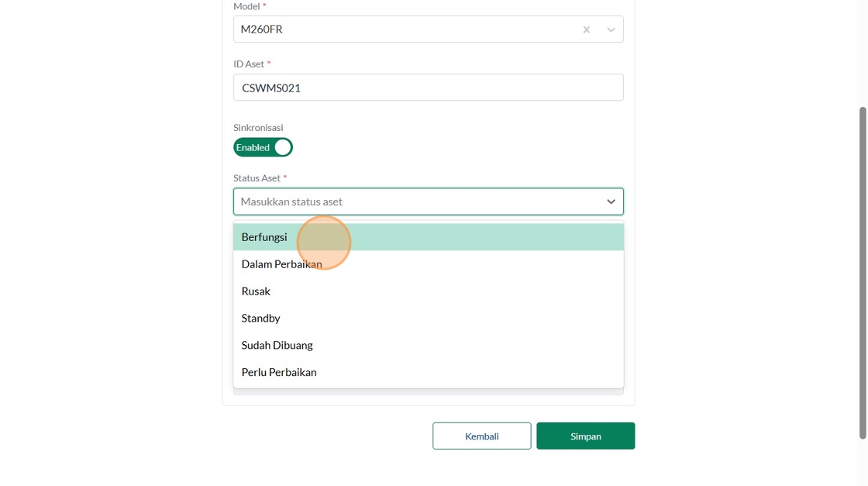Click the Status Aset field label
Screen dimensions: 868x486
257,178
